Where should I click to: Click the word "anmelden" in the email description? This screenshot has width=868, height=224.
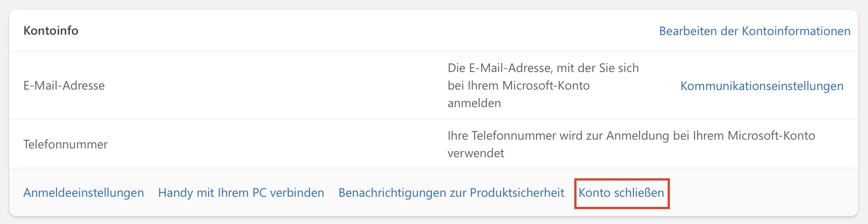(474, 103)
